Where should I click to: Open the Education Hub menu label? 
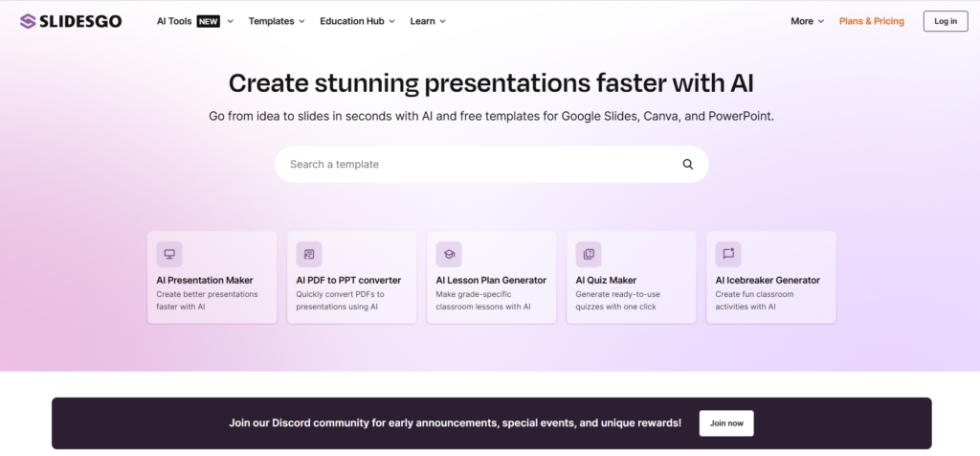coord(352,21)
